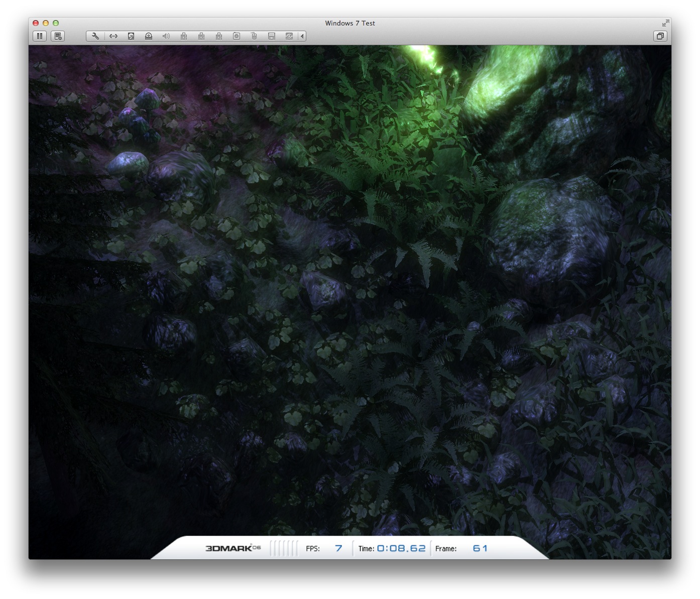Close the Windows 7 Test window

coord(36,23)
